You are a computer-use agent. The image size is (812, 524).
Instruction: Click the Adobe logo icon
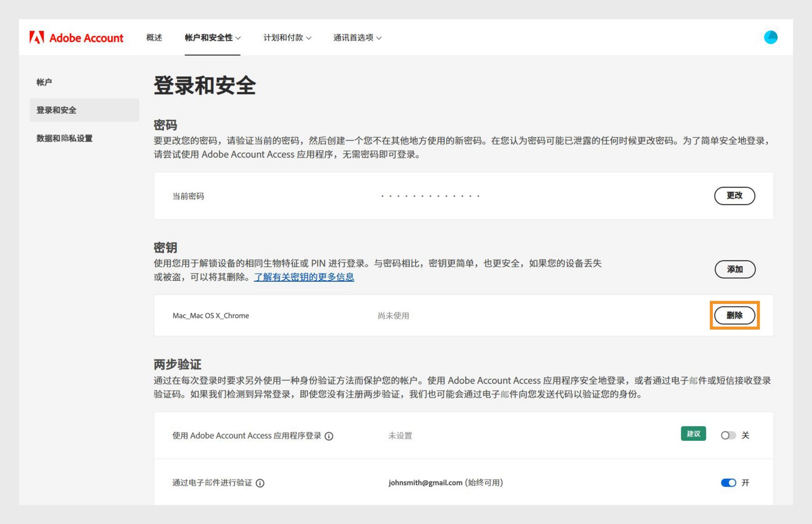click(x=37, y=38)
